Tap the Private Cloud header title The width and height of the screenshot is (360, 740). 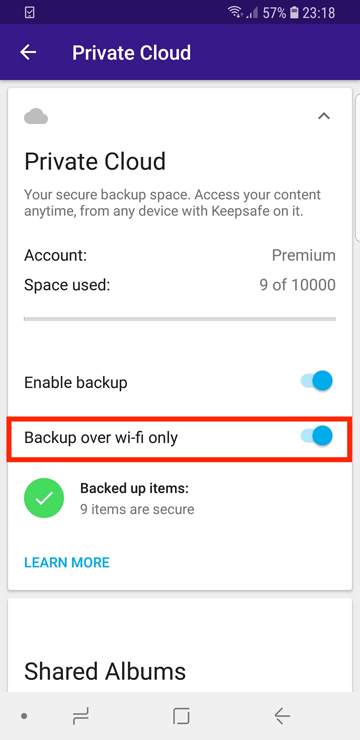(x=132, y=53)
